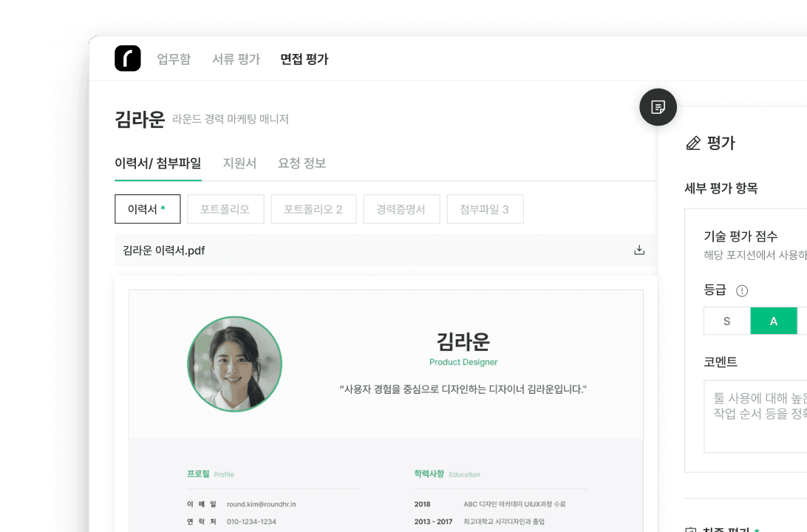The image size is (807, 532).
Task: Open the 첨부파일 3 attachment
Action: [485, 209]
